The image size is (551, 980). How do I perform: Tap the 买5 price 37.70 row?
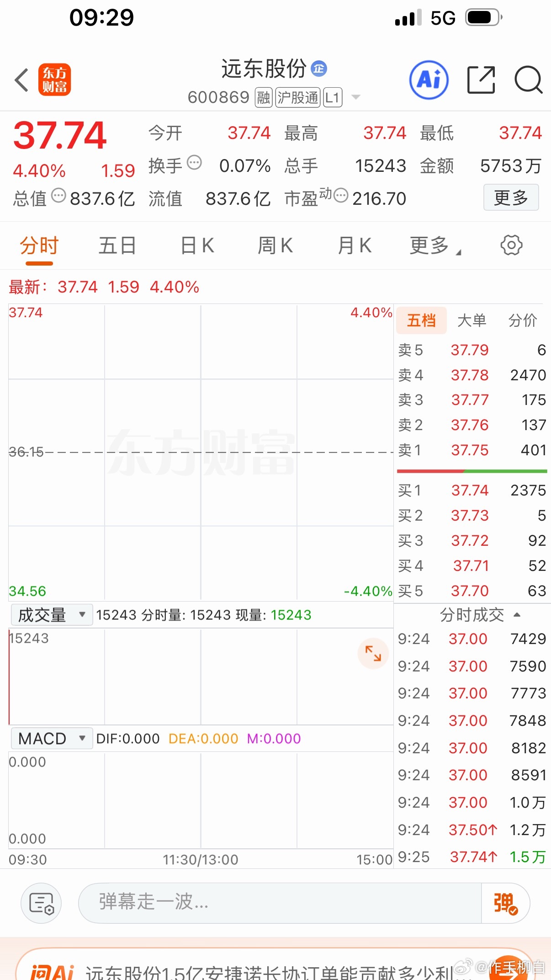pyautogui.click(x=472, y=591)
